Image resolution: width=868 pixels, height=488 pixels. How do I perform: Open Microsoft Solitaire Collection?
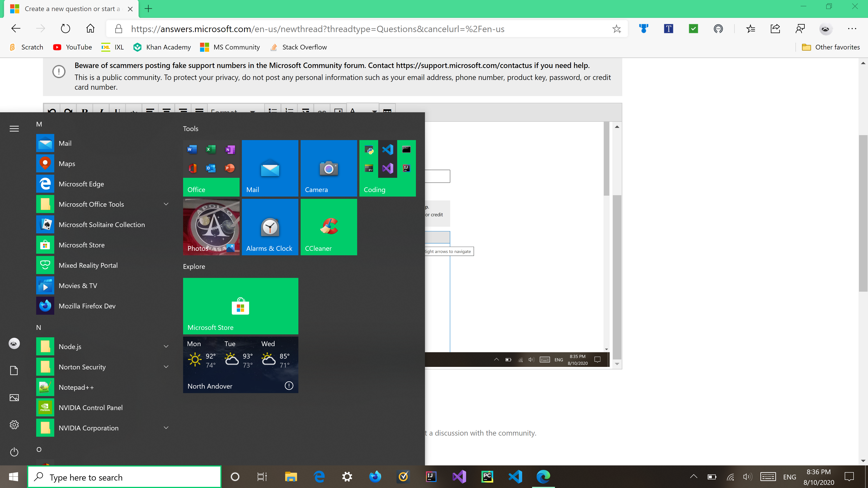tap(103, 225)
